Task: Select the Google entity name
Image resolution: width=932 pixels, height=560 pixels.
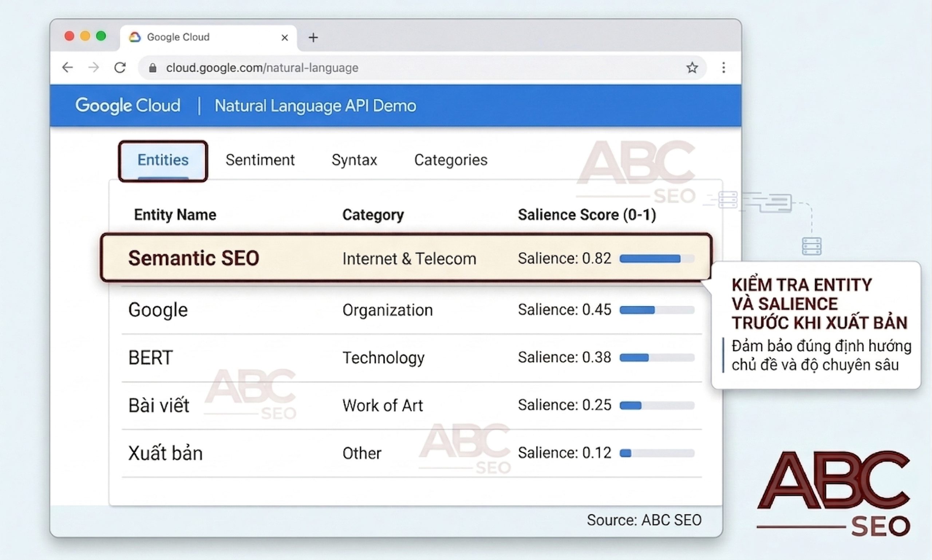Action: coord(158,310)
